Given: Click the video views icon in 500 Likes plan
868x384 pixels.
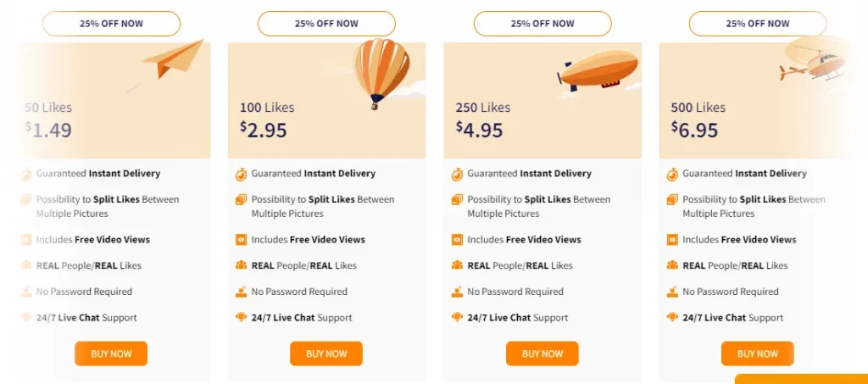Looking at the screenshot, I should coord(672,240).
